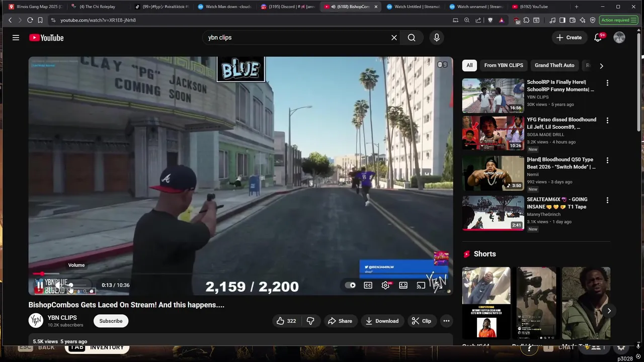Toggle the browser sidebar panel
Screen dimensions: 644x362
click(x=562, y=20)
